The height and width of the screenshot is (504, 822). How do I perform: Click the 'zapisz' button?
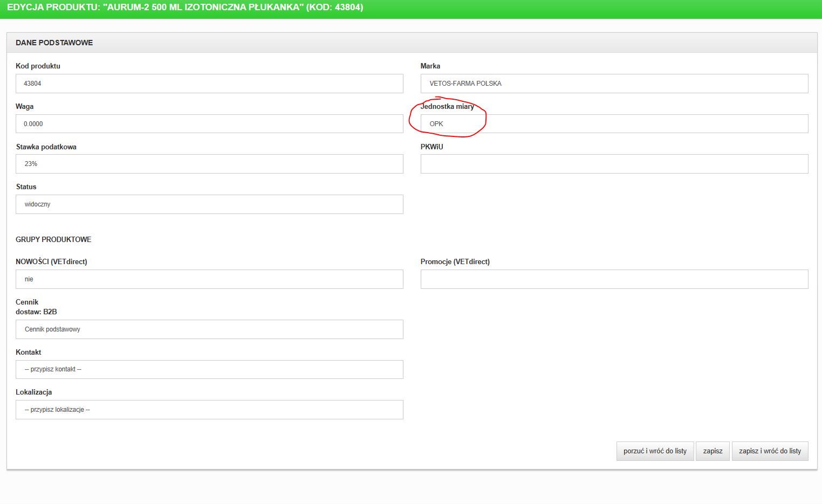(x=713, y=451)
